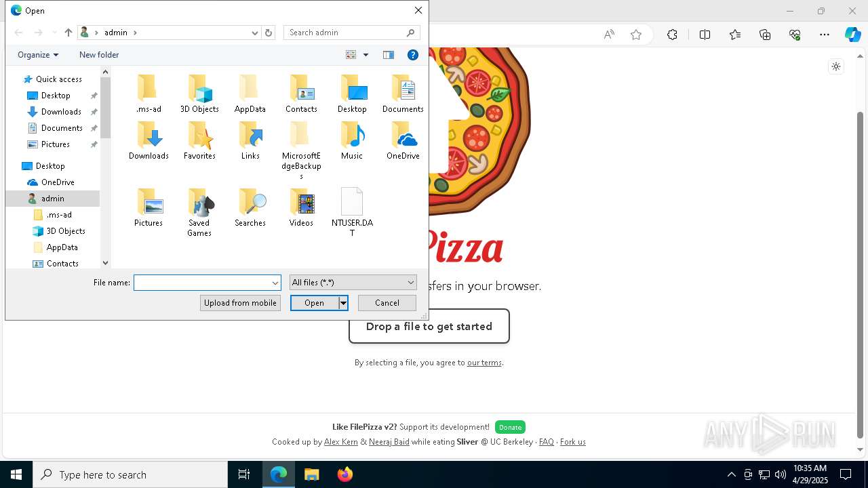Go up one folder level
This screenshot has height=488, width=868.
point(68,33)
